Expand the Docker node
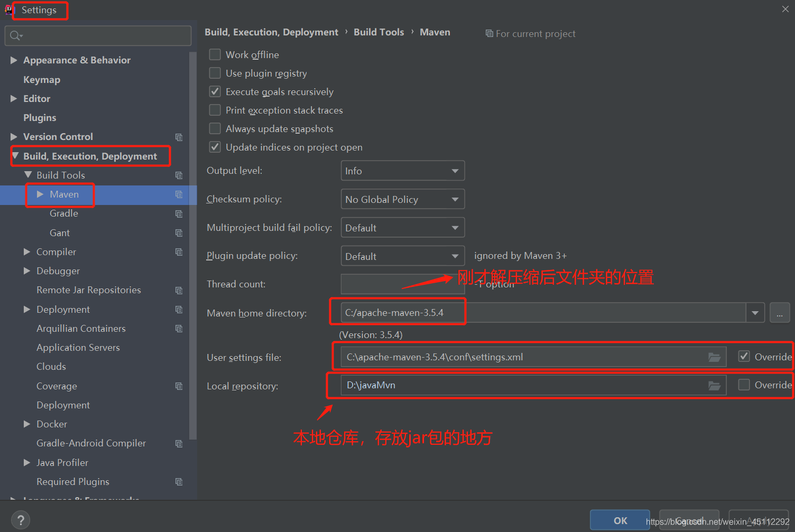The height and width of the screenshot is (532, 795). point(27,424)
